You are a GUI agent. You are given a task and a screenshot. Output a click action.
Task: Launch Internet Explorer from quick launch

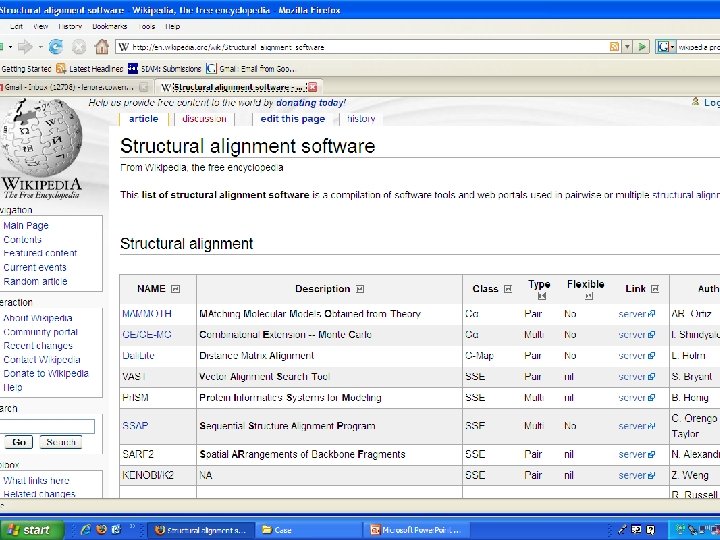(85, 529)
